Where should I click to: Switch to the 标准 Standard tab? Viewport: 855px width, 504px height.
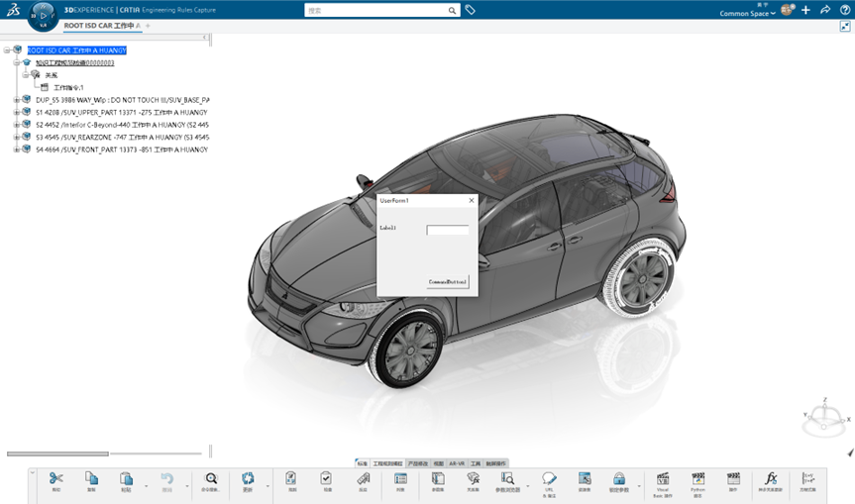[362, 463]
